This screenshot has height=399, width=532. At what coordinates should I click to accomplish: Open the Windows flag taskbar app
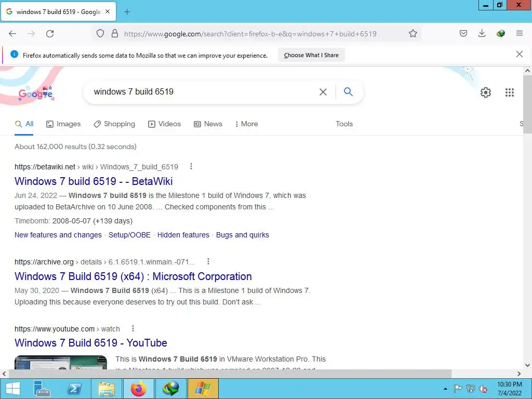[203, 389]
